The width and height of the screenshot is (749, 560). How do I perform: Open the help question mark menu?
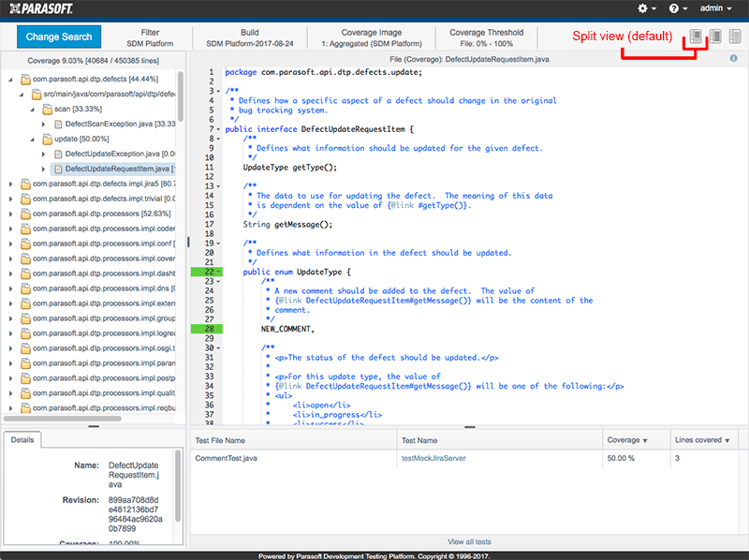coord(677,8)
